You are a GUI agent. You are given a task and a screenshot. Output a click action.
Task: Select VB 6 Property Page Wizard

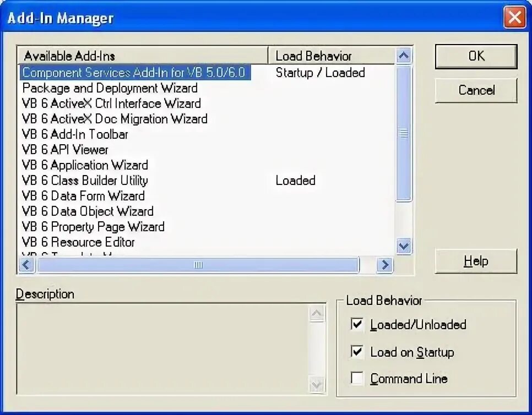[x=93, y=226]
